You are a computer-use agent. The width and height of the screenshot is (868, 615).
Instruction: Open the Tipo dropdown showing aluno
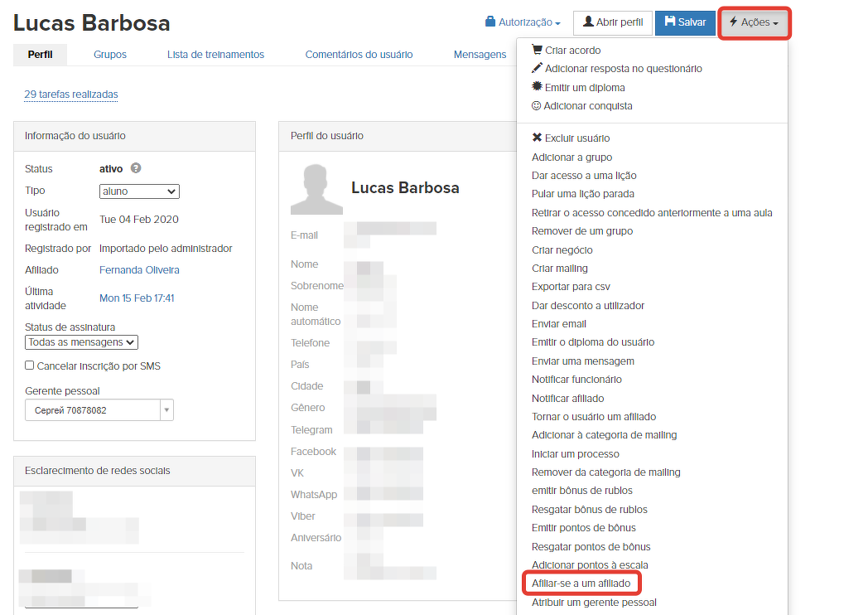[x=139, y=191]
